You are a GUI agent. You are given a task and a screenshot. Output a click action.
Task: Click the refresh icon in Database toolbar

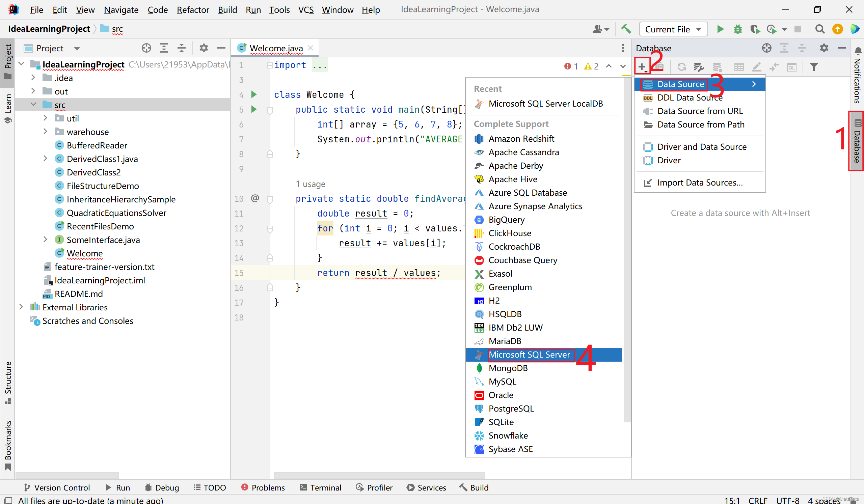[682, 67]
